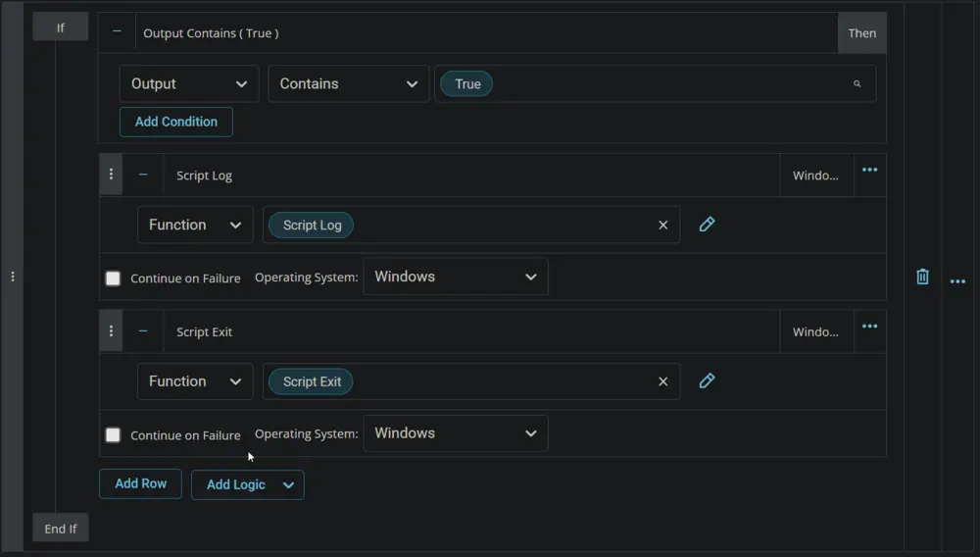Click the Script Exit row title text

coord(205,332)
